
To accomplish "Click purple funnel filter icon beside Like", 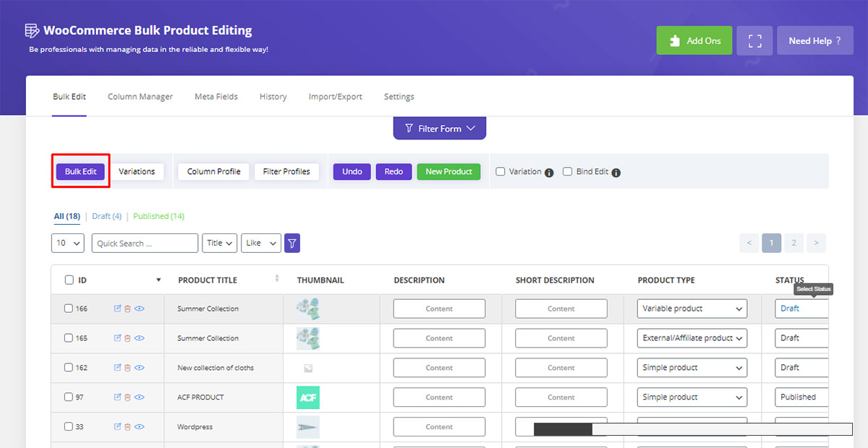I will [x=292, y=244].
